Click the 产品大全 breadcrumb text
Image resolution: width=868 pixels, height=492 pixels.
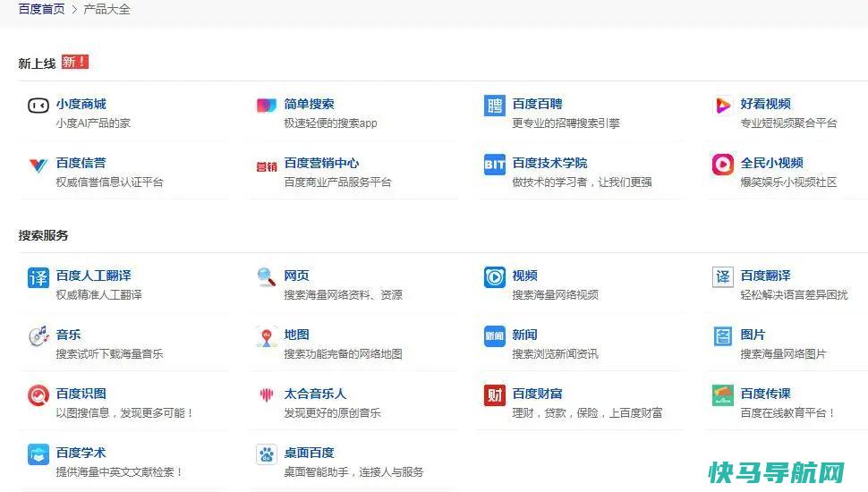106,10
